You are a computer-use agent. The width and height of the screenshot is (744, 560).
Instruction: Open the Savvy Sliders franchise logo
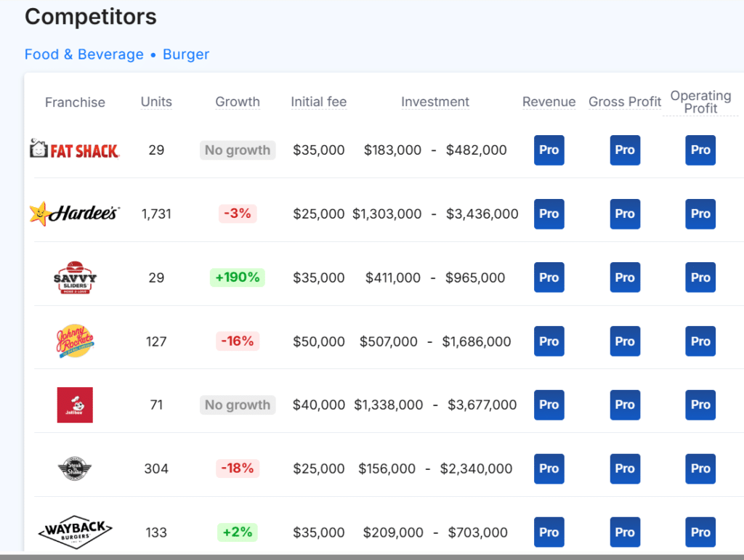coord(75,277)
